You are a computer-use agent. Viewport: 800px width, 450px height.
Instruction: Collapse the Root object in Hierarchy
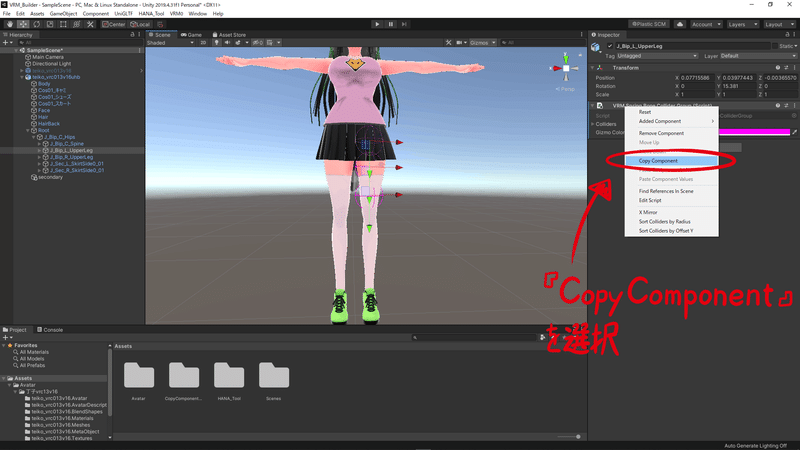click(28, 131)
